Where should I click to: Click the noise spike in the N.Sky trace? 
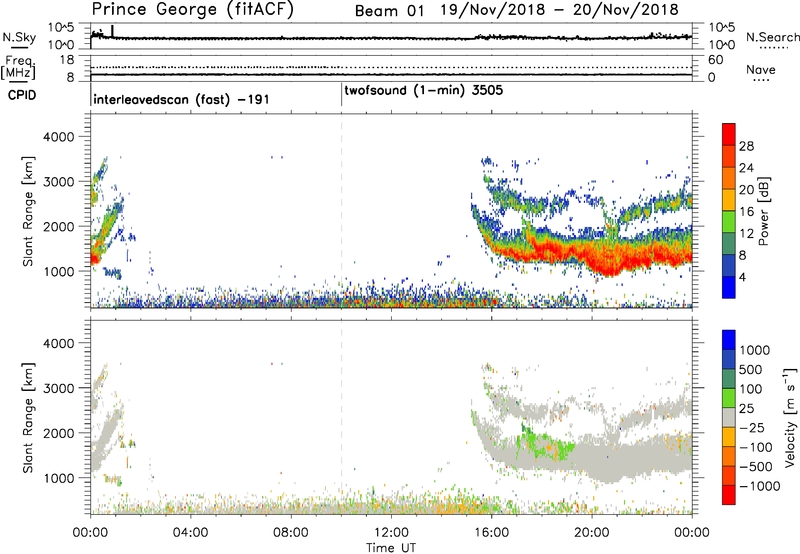click(x=112, y=31)
